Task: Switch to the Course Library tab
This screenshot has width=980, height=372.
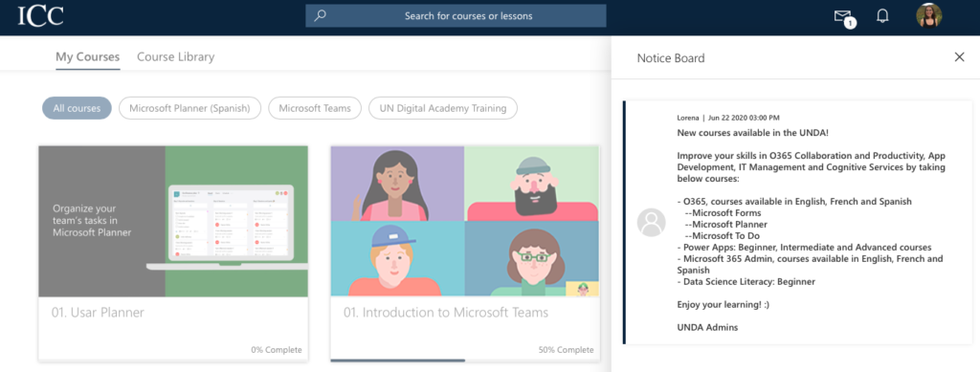Action: [x=176, y=56]
